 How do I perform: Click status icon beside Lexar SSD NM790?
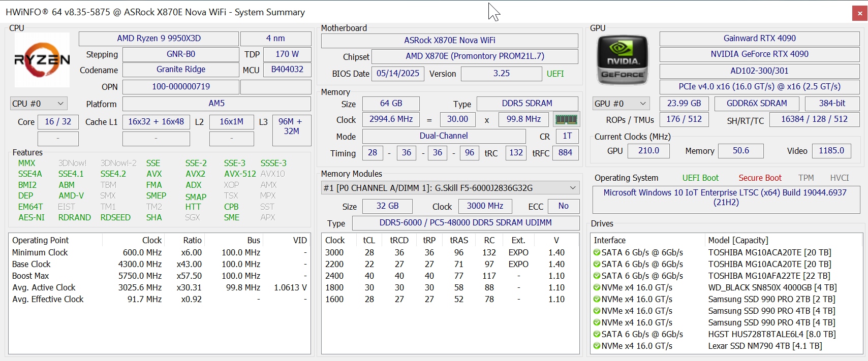(597, 346)
